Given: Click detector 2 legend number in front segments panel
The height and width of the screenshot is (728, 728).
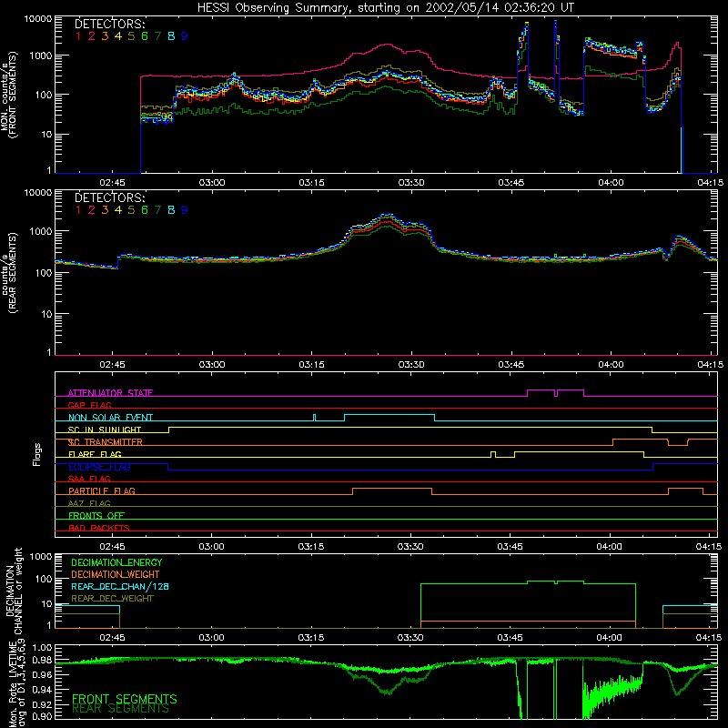Looking at the screenshot, I should (x=92, y=36).
